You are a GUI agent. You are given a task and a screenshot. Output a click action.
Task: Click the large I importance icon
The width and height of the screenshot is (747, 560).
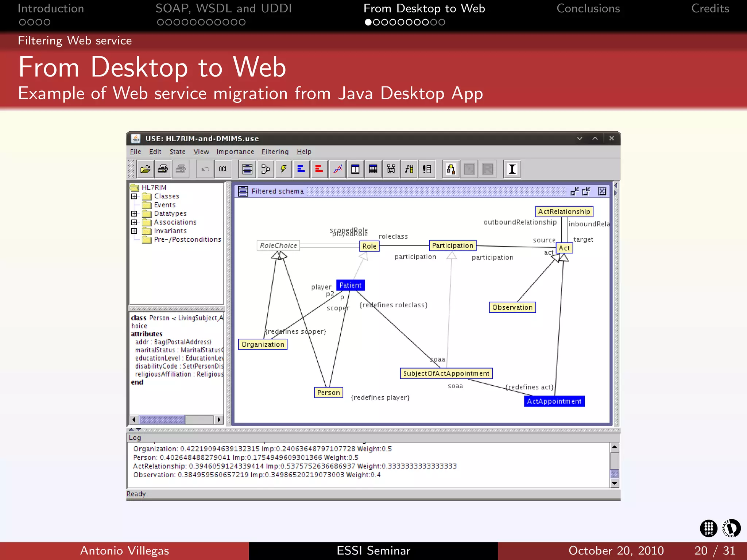point(512,169)
